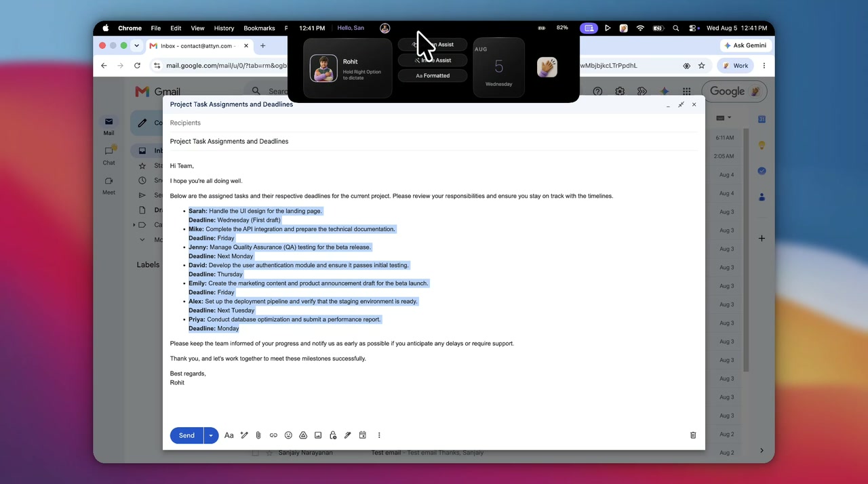Reload the Gmail page
The image size is (868, 484).
[137, 66]
